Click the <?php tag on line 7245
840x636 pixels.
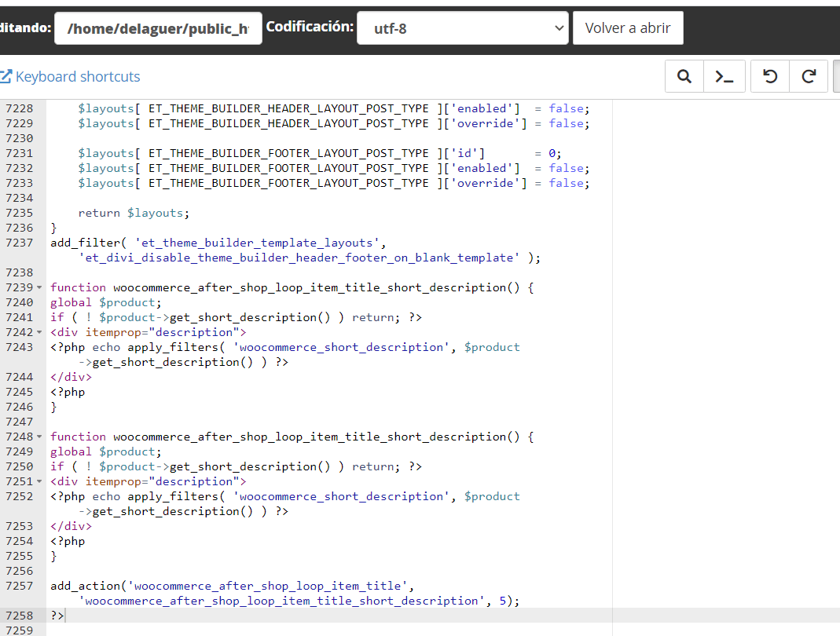click(68, 393)
